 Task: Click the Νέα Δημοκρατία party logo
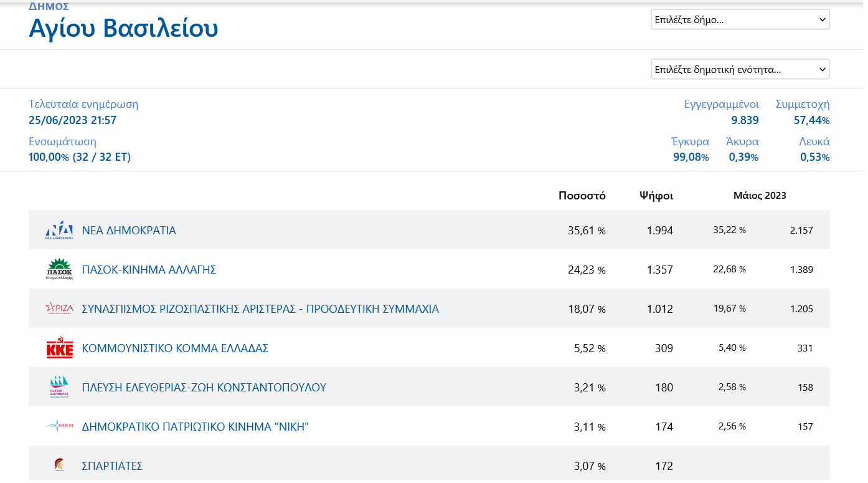(59, 230)
